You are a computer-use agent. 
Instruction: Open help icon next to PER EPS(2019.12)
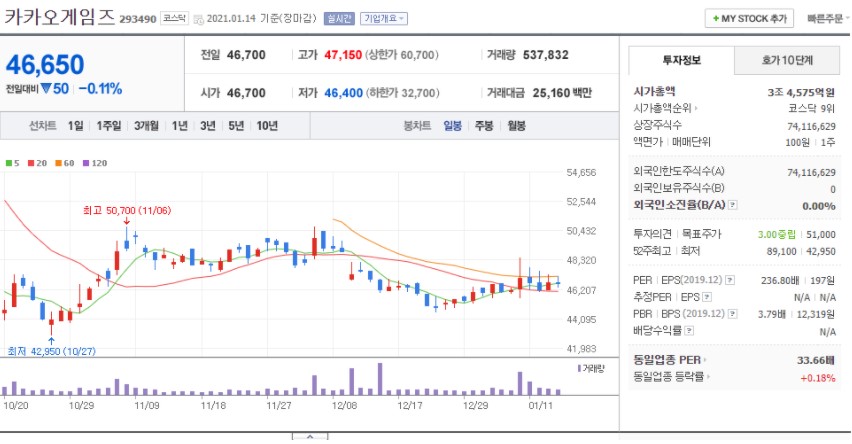click(730, 280)
